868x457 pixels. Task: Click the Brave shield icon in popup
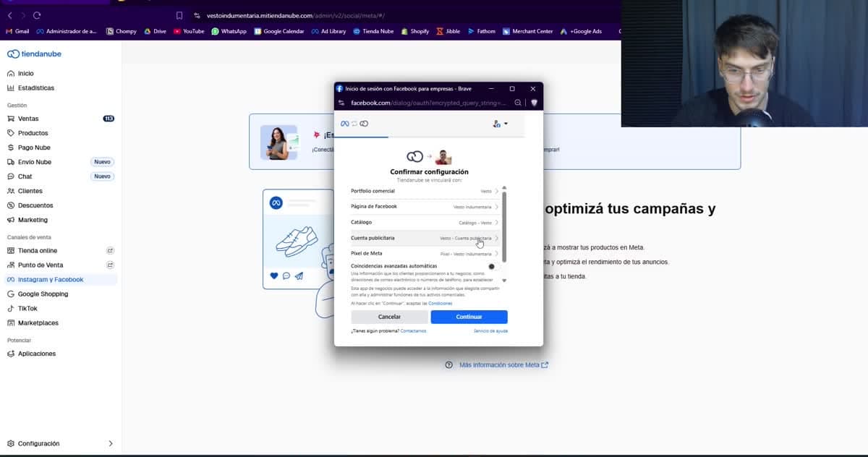click(x=534, y=103)
